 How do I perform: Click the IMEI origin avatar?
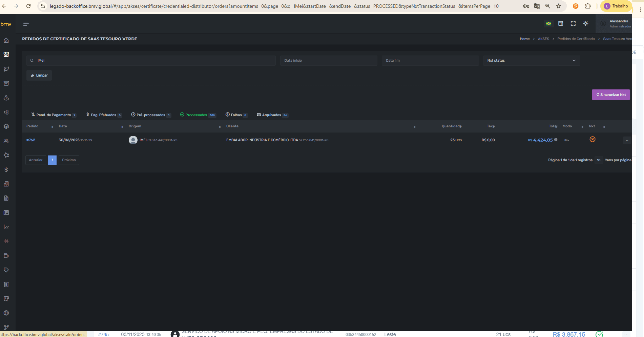coord(133,140)
